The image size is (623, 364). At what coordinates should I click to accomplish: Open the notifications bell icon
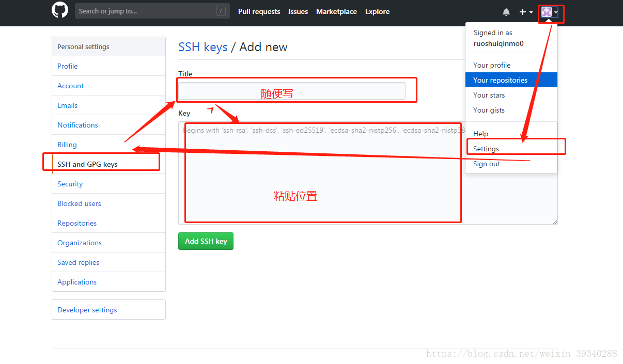pos(506,12)
